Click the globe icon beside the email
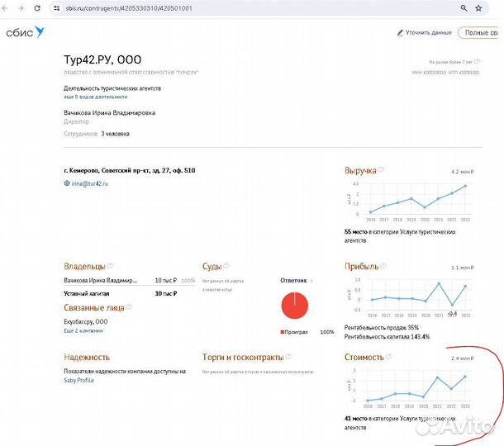This screenshot has width=504, height=446. [x=67, y=183]
